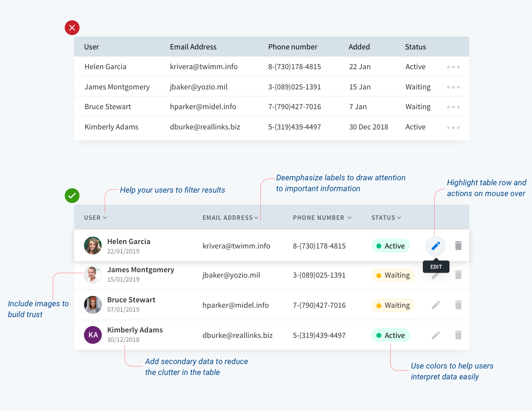Click the hparker@midel.info email in lower table

(x=236, y=305)
